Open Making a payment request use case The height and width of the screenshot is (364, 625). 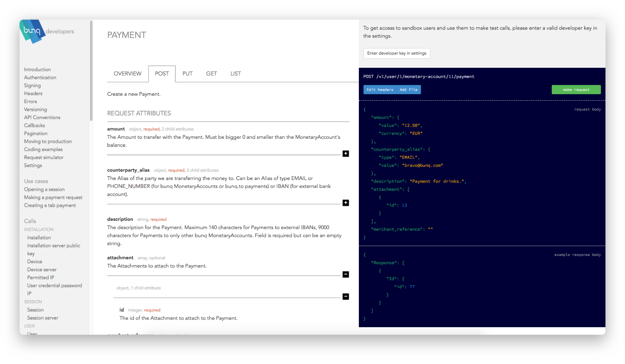(x=53, y=197)
